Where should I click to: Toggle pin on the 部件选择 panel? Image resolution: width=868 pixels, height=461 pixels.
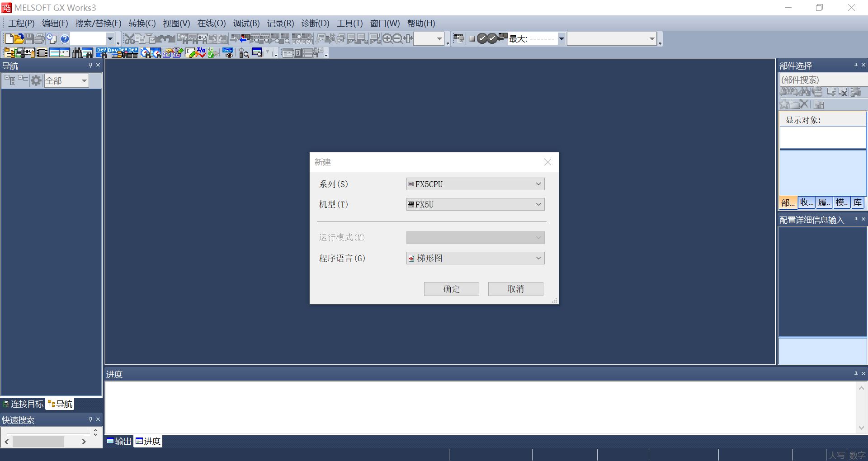click(855, 65)
